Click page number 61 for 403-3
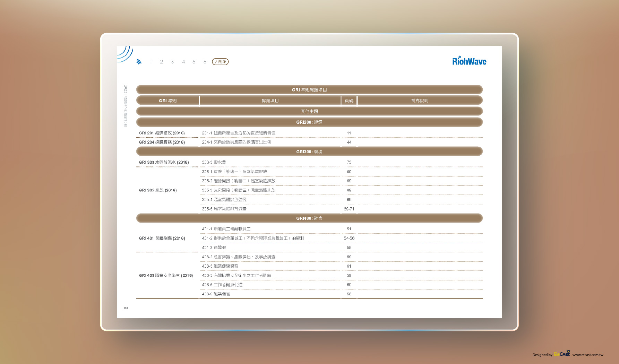The width and height of the screenshot is (619, 364). pyautogui.click(x=349, y=266)
